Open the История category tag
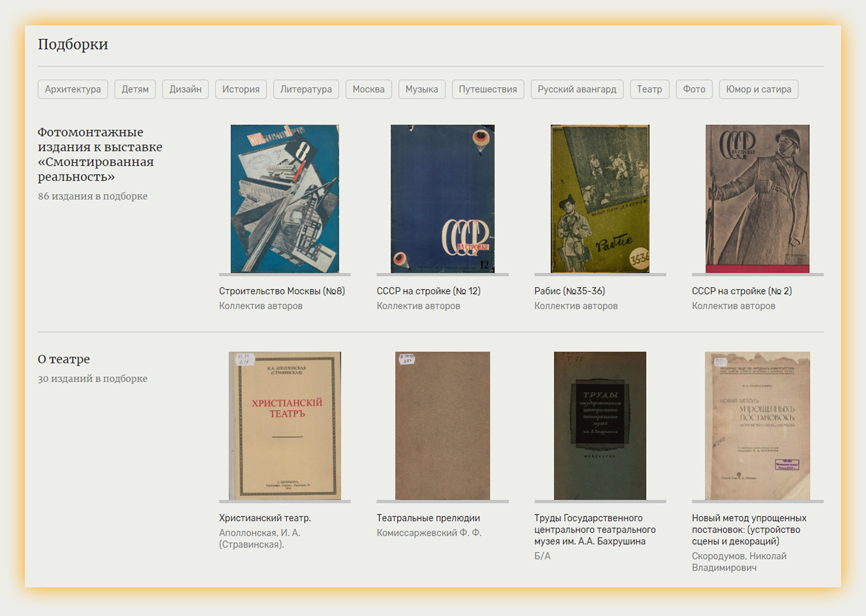Image resolution: width=866 pixels, height=616 pixels. 241,89
